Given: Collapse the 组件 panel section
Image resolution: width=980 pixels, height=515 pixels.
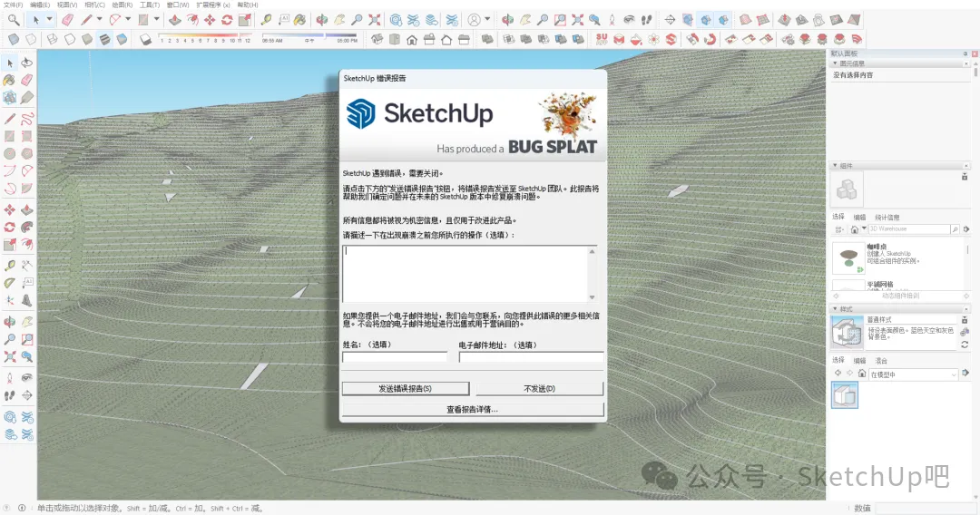Looking at the screenshot, I should (x=836, y=166).
